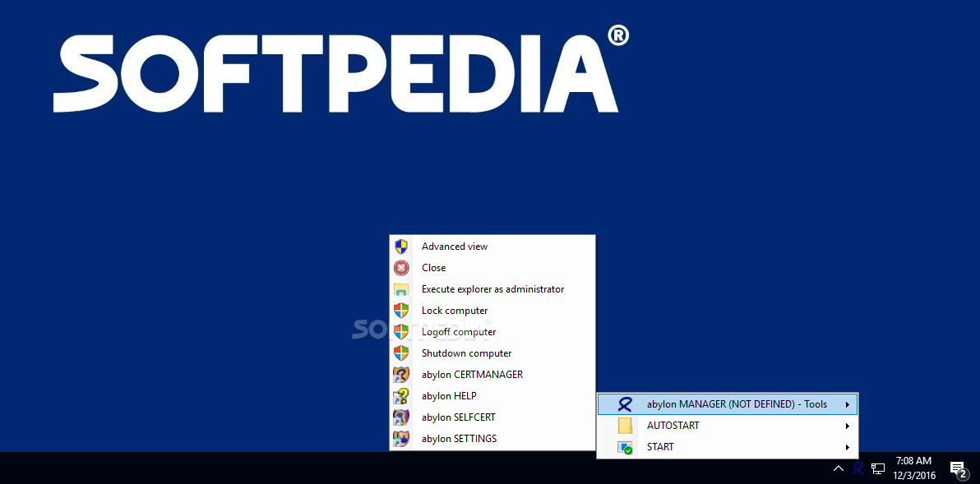Click the Advanced view shield icon

point(401,246)
